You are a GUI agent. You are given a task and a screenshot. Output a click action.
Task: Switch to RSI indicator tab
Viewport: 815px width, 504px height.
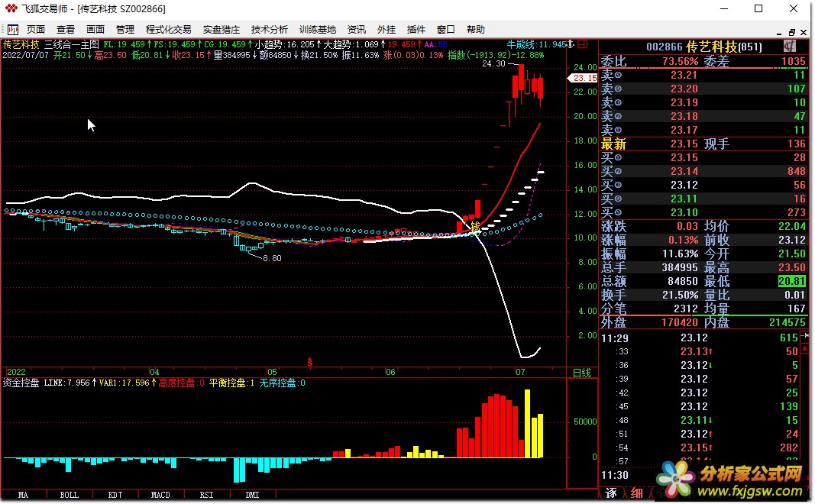click(x=206, y=495)
